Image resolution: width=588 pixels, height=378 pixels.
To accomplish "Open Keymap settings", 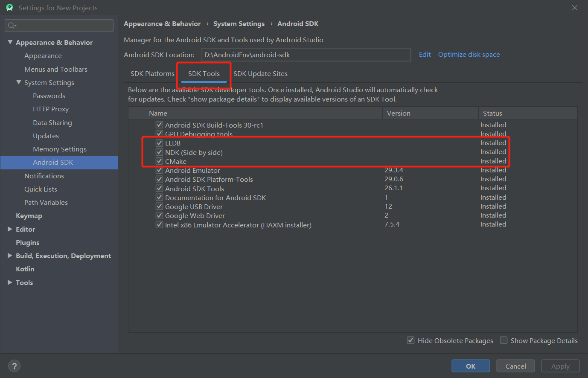I will coord(29,216).
